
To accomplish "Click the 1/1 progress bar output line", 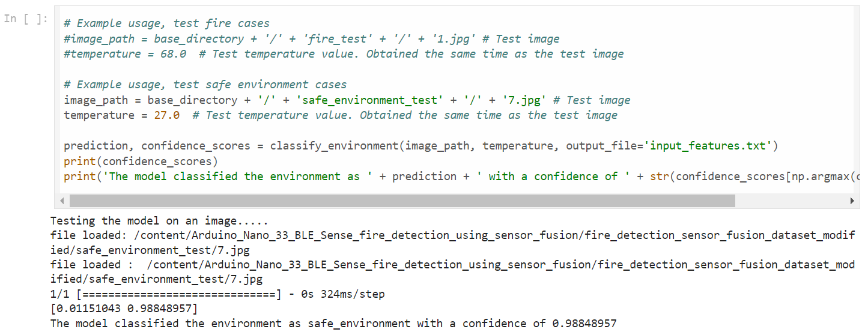I will click(x=217, y=294).
